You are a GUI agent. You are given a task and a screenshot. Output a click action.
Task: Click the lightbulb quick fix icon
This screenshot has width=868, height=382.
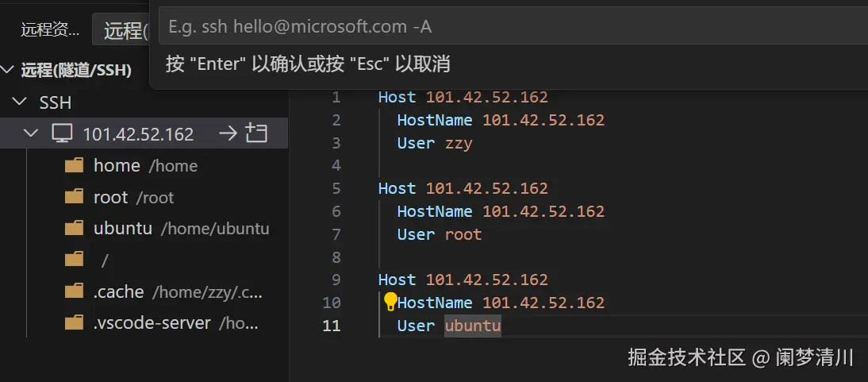click(x=390, y=302)
